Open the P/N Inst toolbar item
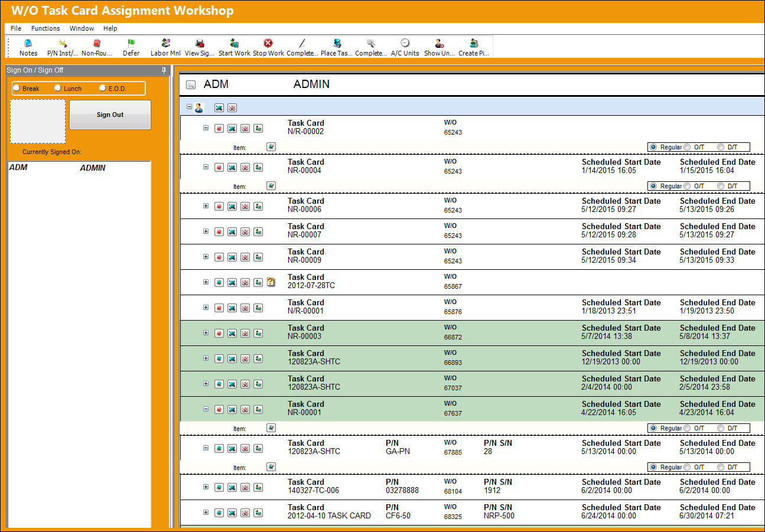The width and height of the screenshot is (765, 532). pyautogui.click(x=63, y=47)
